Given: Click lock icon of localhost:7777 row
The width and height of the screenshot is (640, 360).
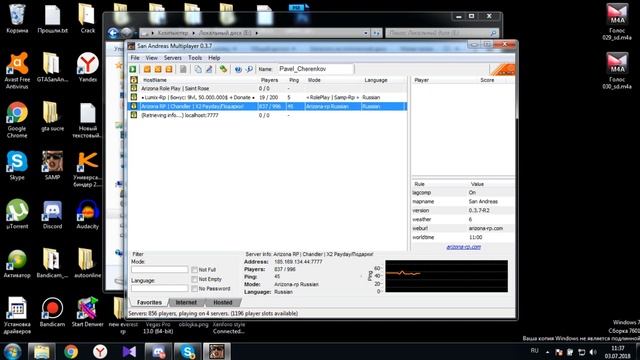Looking at the screenshot, I should pyautogui.click(x=133, y=115).
